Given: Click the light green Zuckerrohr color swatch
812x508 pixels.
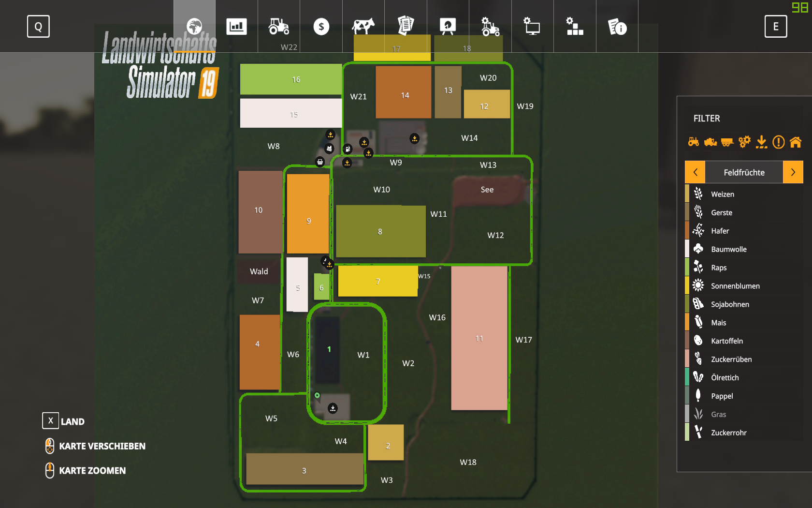Looking at the screenshot, I should [x=687, y=433].
